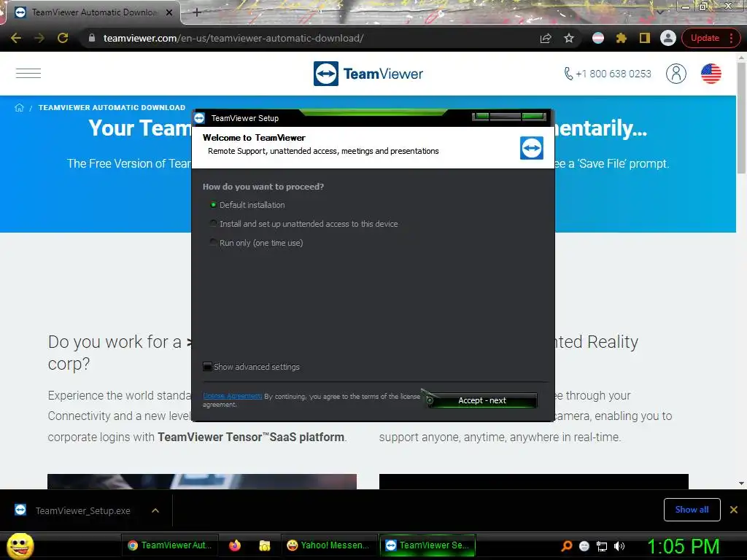Go back in Chrome navigation
The width and height of the screenshot is (747, 560).
[16, 38]
